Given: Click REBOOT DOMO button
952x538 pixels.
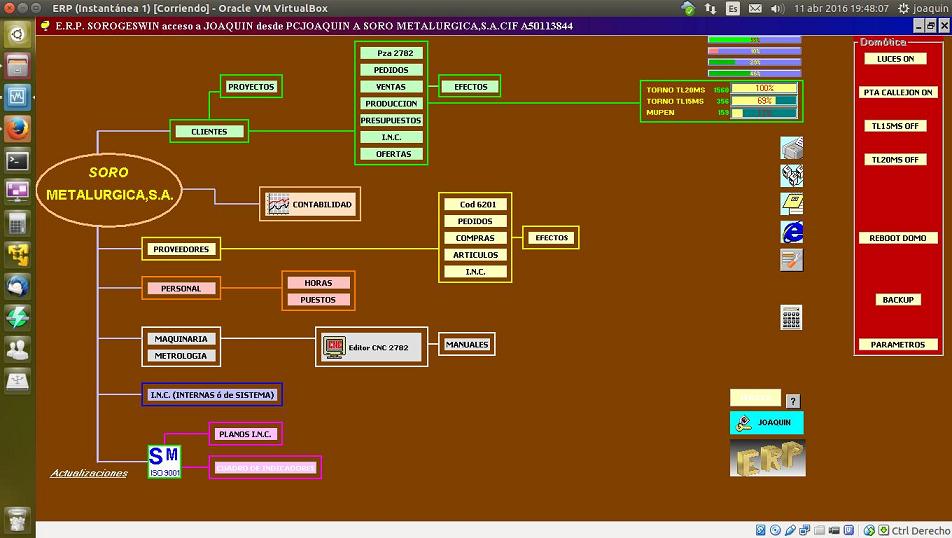Looking at the screenshot, I should coord(898,238).
